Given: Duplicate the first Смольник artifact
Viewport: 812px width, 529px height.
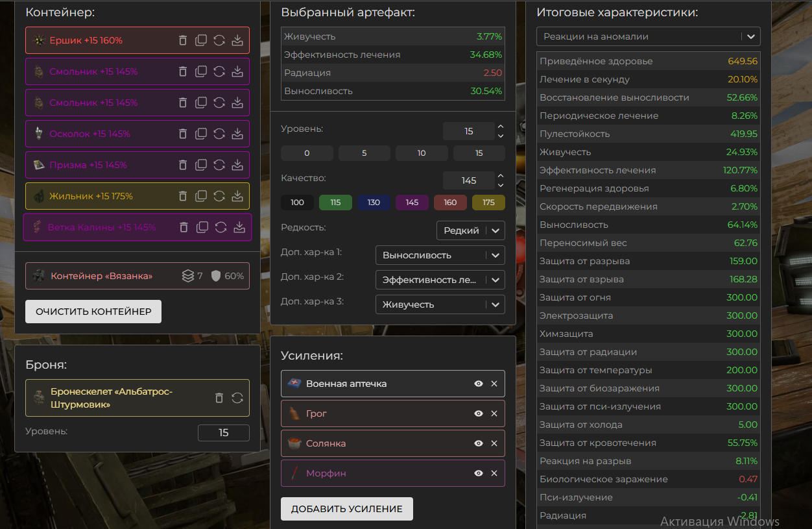Looking at the screenshot, I should (201, 71).
